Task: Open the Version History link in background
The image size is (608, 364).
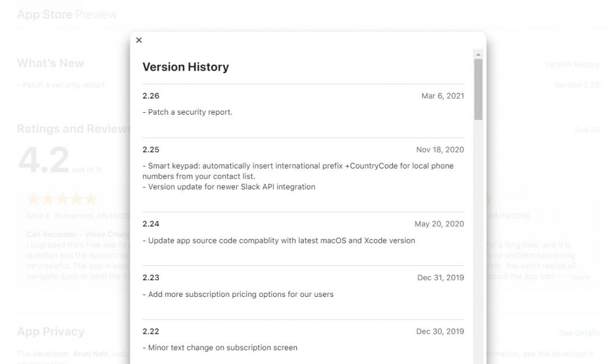Action: point(572,64)
